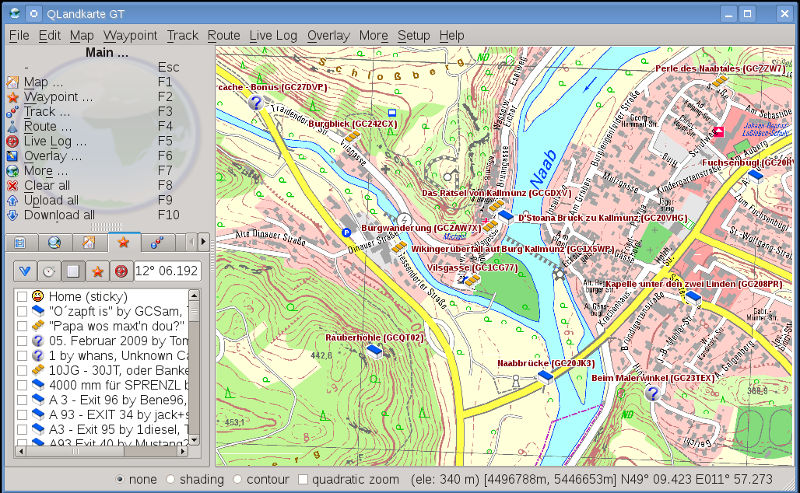Click the horizontal scrollbar right arrow
Screen dimensions: 800x493
(183, 451)
